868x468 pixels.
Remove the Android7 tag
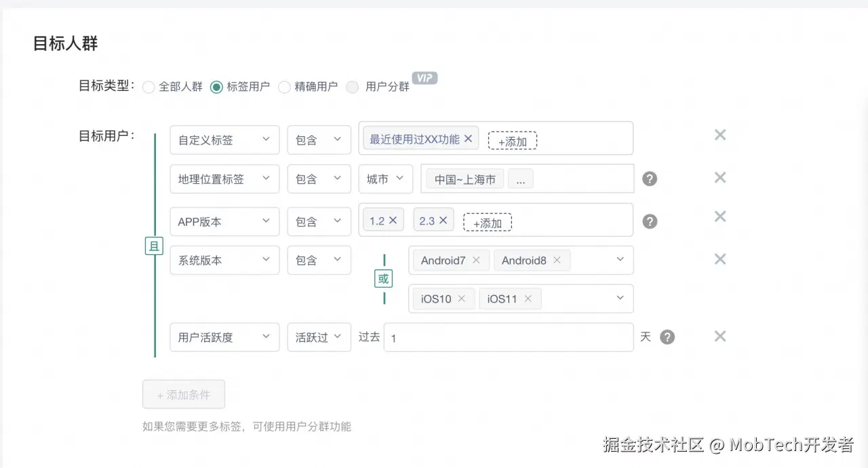coord(476,260)
